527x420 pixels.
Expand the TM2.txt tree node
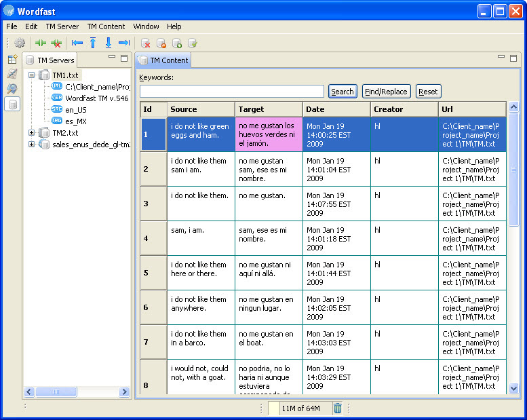pos(32,132)
